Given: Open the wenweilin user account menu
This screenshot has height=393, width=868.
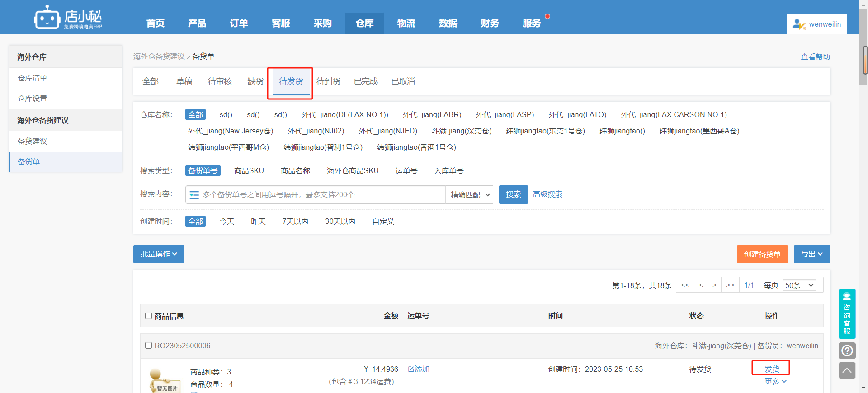Looking at the screenshot, I should pyautogui.click(x=816, y=24).
